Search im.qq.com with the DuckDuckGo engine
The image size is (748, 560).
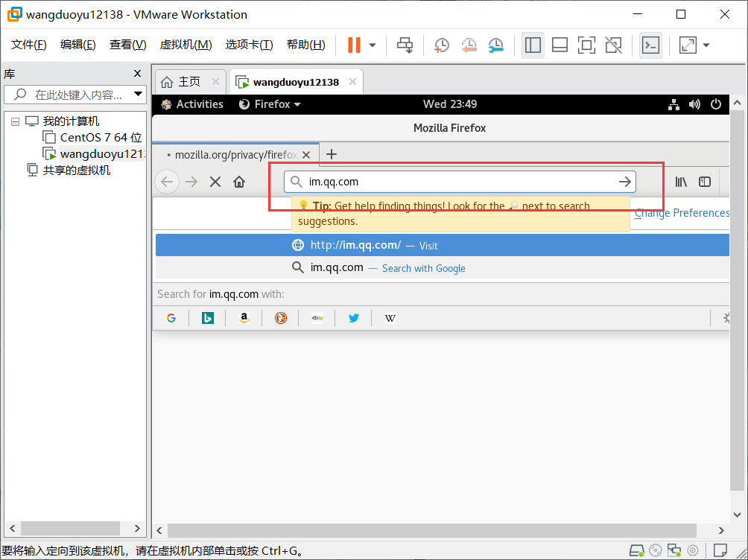(x=280, y=318)
